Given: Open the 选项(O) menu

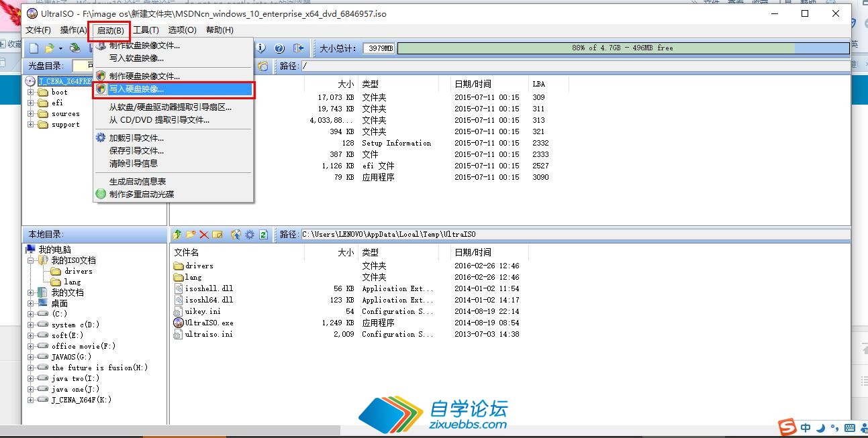Looking at the screenshot, I should 182,30.
